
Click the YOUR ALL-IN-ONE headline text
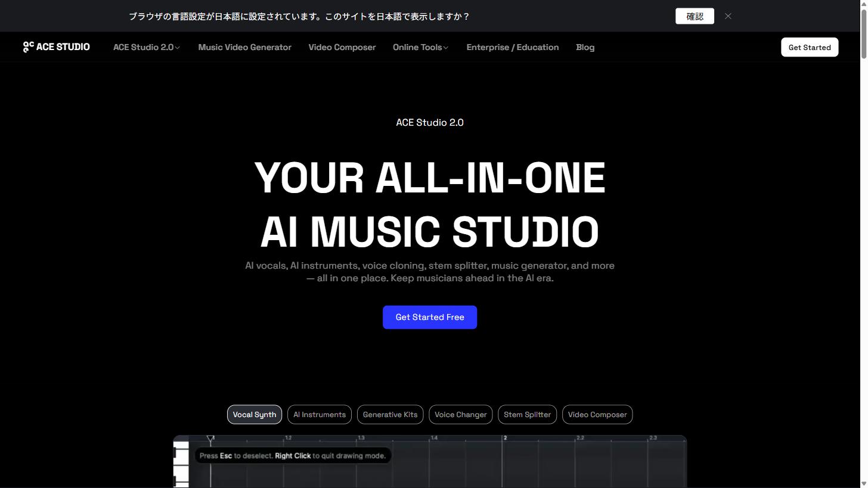click(430, 178)
